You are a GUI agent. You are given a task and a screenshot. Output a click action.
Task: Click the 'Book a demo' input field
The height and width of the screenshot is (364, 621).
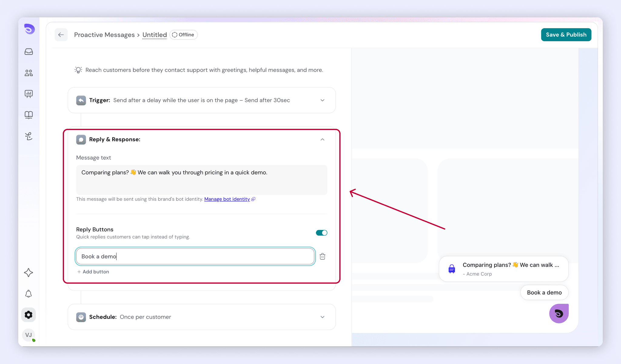tap(195, 256)
